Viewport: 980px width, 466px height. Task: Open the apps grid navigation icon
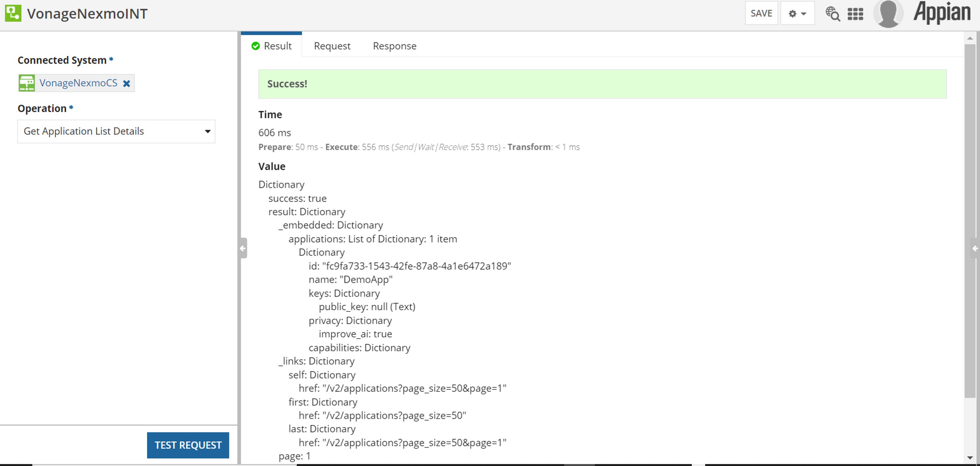[855, 14]
